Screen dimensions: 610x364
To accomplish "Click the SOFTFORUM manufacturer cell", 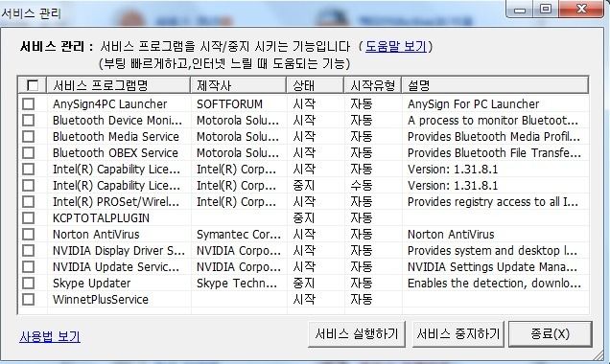I will [229, 104].
